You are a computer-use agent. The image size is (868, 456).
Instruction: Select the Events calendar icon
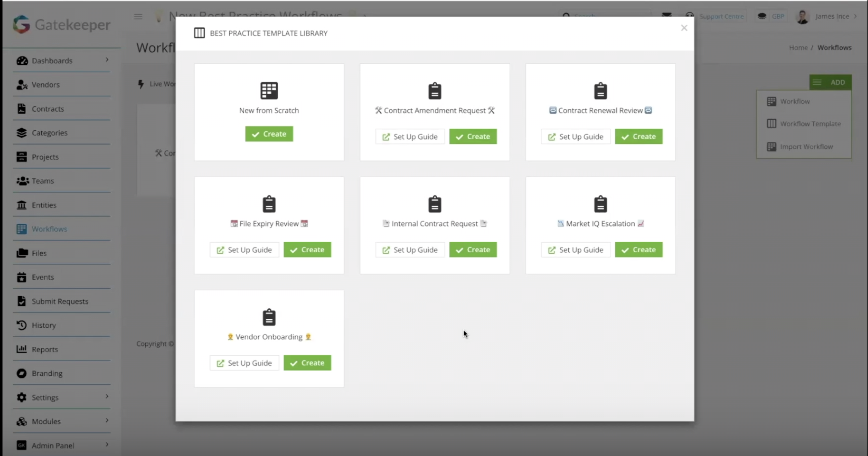(22, 277)
